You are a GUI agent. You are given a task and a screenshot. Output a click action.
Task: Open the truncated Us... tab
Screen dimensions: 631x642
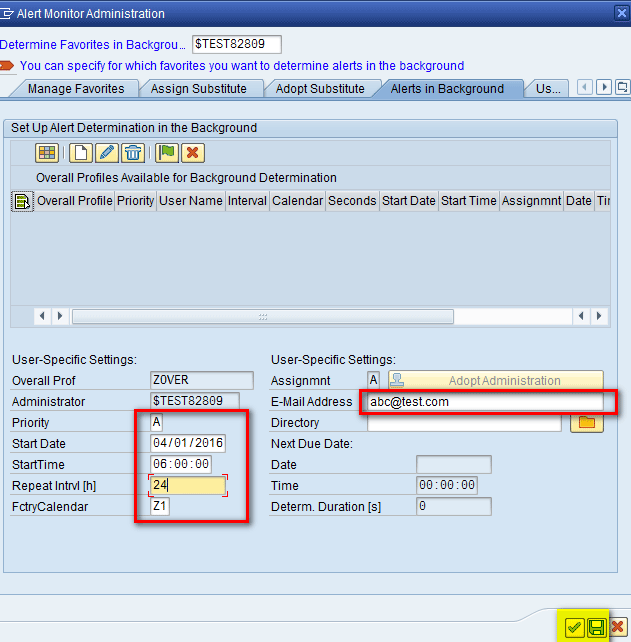pyautogui.click(x=548, y=88)
